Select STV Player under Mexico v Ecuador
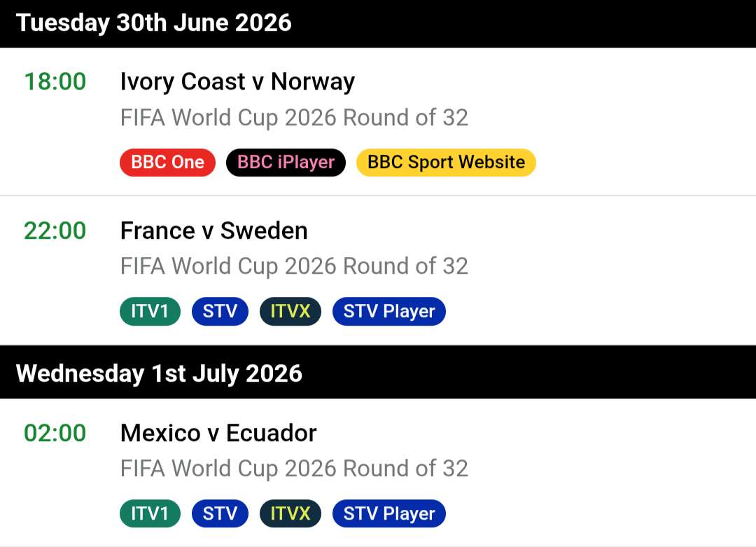The width and height of the screenshot is (756, 547). (x=389, y=513)
